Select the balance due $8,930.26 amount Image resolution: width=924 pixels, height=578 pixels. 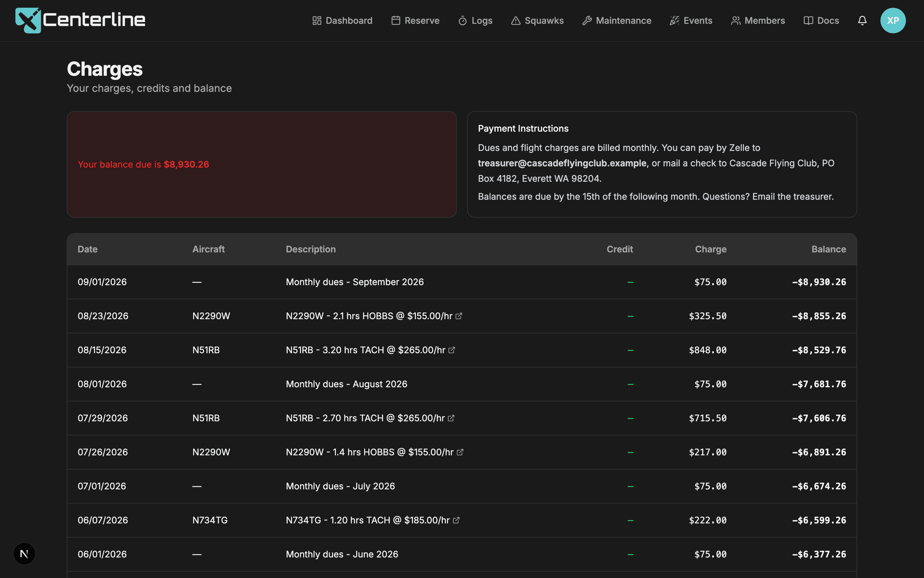point(186,164)
